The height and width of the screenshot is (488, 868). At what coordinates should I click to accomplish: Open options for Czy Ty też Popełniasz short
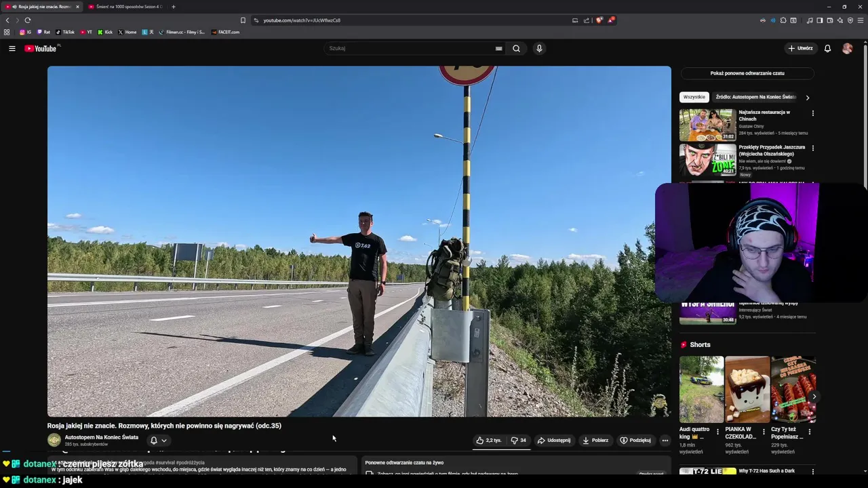pos(809,432)
